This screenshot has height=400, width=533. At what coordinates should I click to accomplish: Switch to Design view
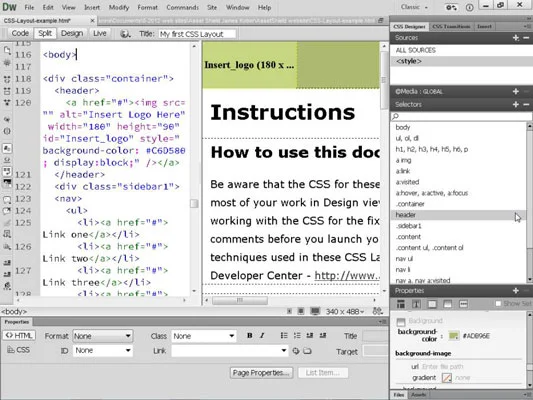tap(72, 33)
